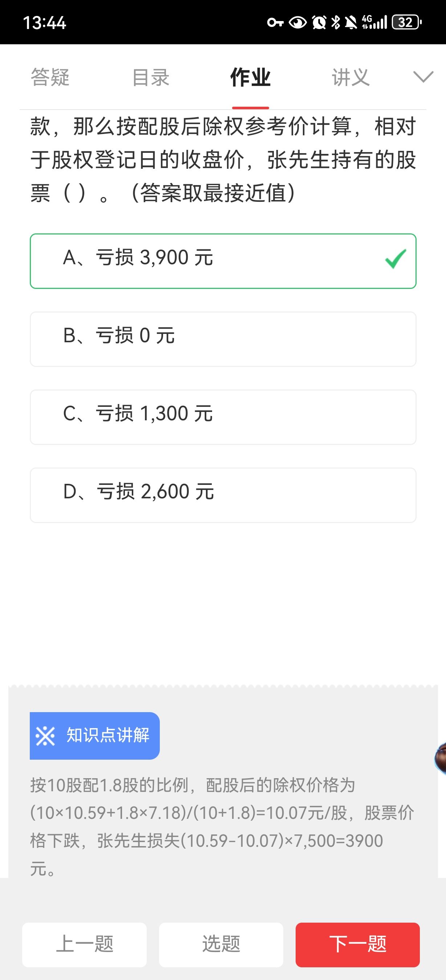
Task: Choose option C、亏损 1,300 元
Action: point(223,417)
